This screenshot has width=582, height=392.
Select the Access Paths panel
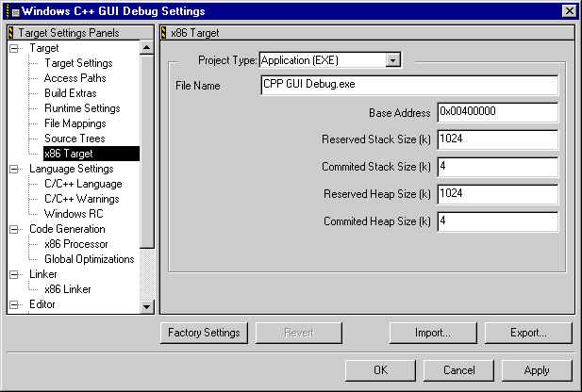point(75,78)
